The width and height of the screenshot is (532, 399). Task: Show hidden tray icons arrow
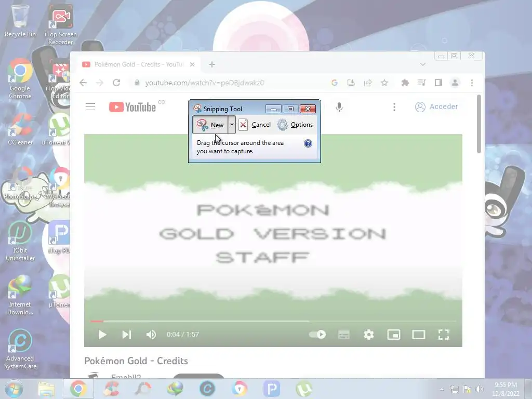point(442,389)
